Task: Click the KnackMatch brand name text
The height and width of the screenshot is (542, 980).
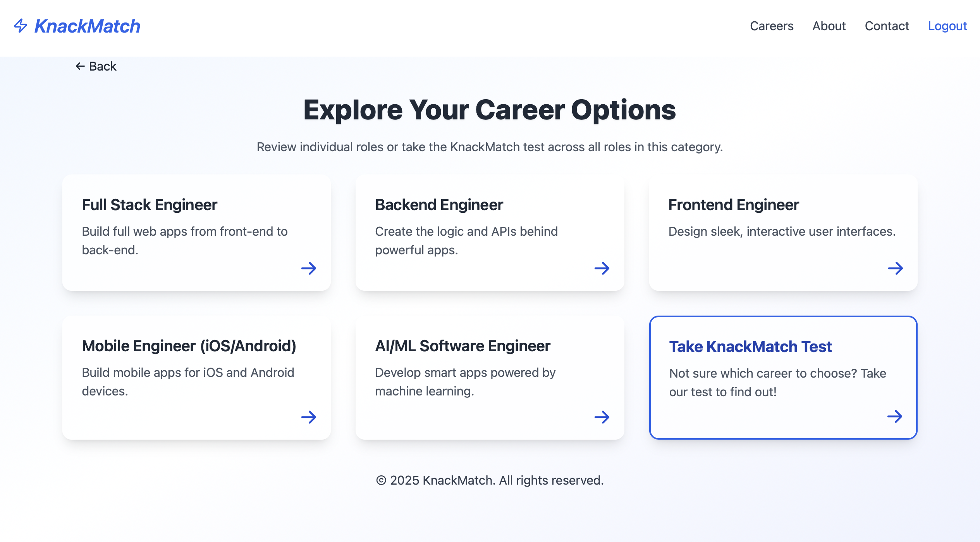Action: coord(87,26)
